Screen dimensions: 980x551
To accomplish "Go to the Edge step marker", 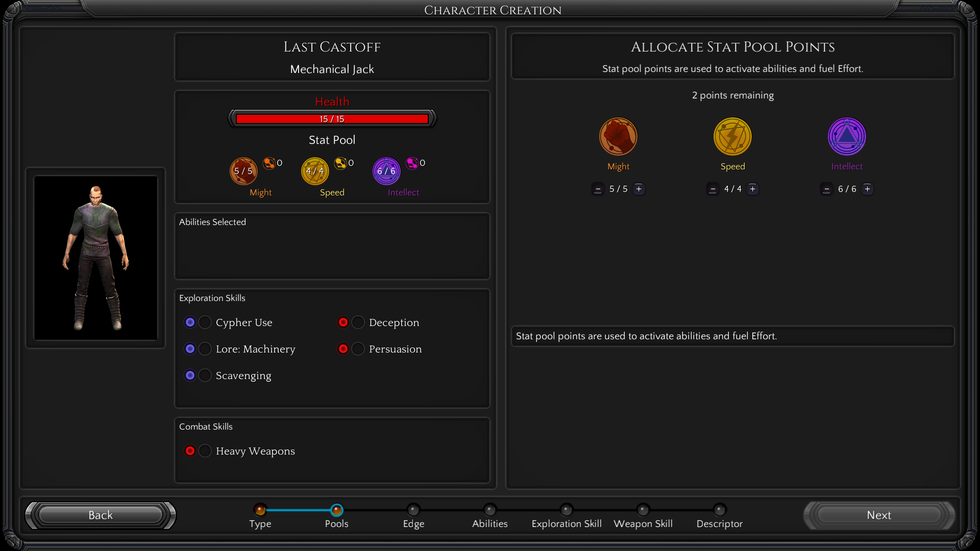I will point(413,510).
